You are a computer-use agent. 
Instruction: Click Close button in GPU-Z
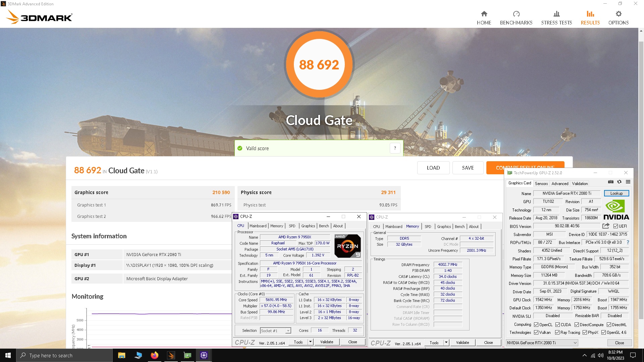(x=620, y=343)
